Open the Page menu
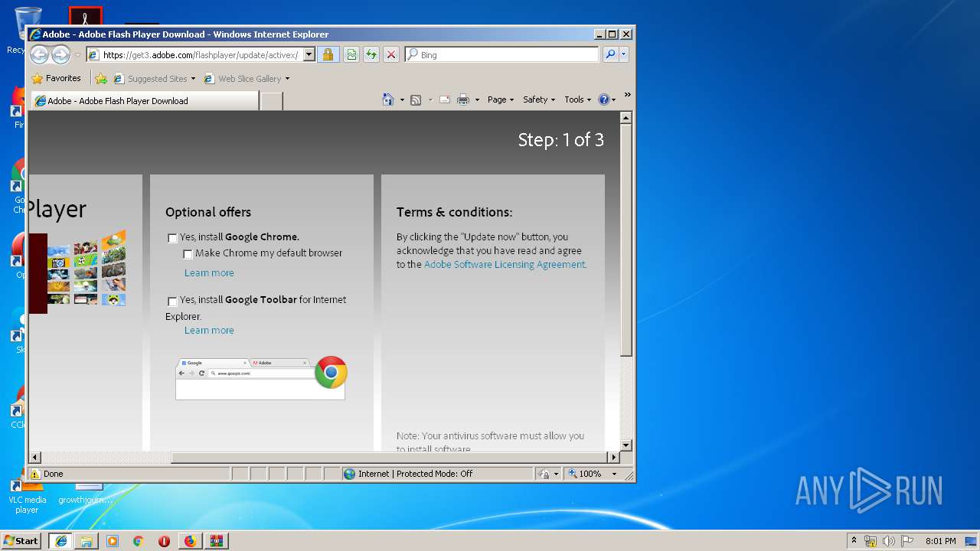This screenshot has height=551, width=980. [501, 99]
